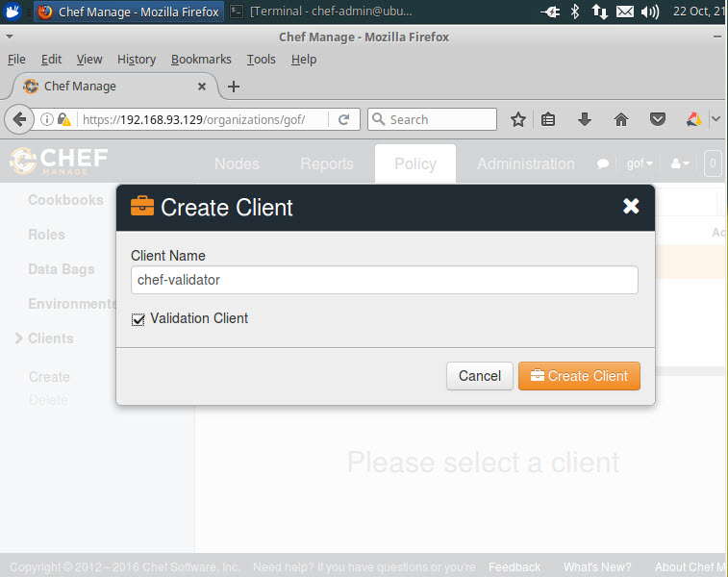Open Clients in the sidebar

click(51, 339)
